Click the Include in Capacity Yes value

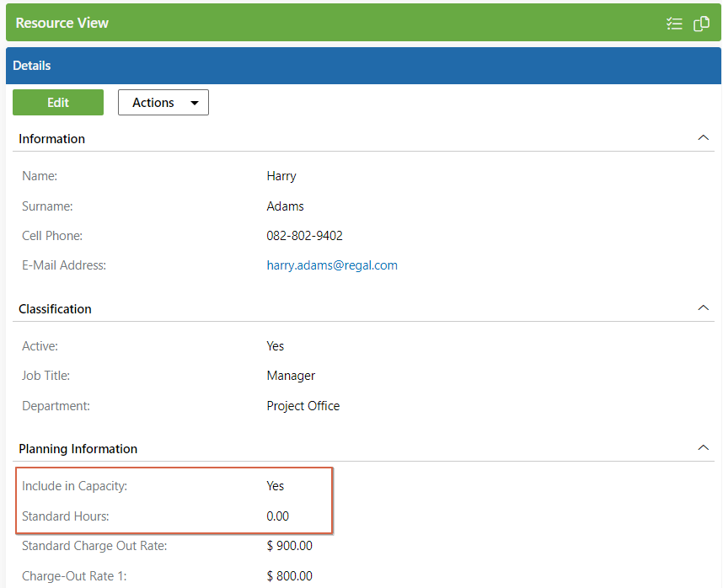tap(276, 486)
